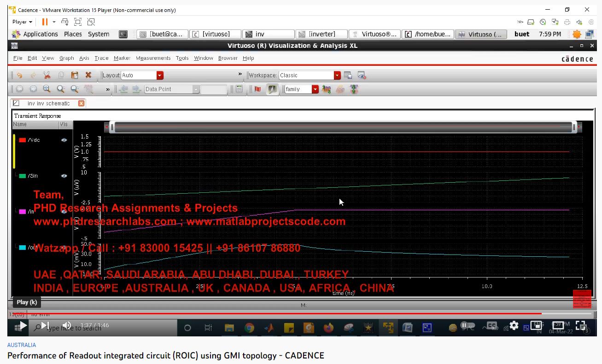This screenshot has height=364, width=602.
Task: Open the Trace menu
Action: click(x=101, y=58)
